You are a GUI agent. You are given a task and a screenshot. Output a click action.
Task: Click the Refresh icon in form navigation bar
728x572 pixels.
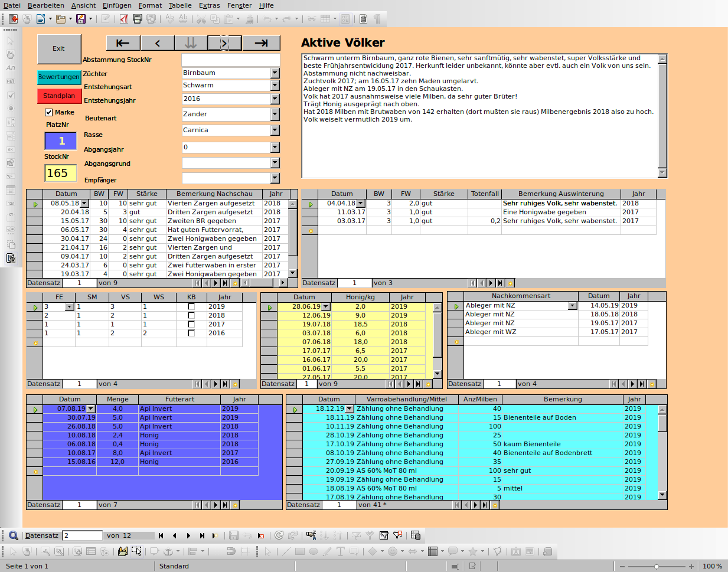click(279, 535)
